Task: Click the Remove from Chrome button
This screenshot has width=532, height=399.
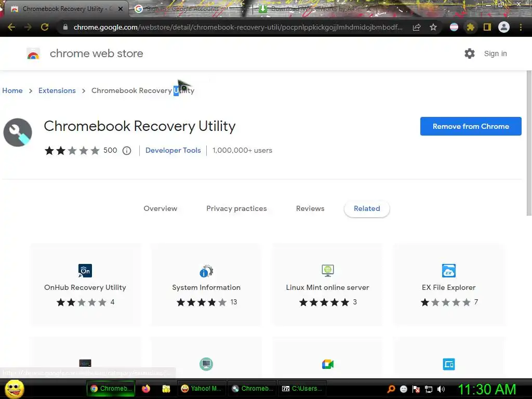Action: click(x=471, y=126)
